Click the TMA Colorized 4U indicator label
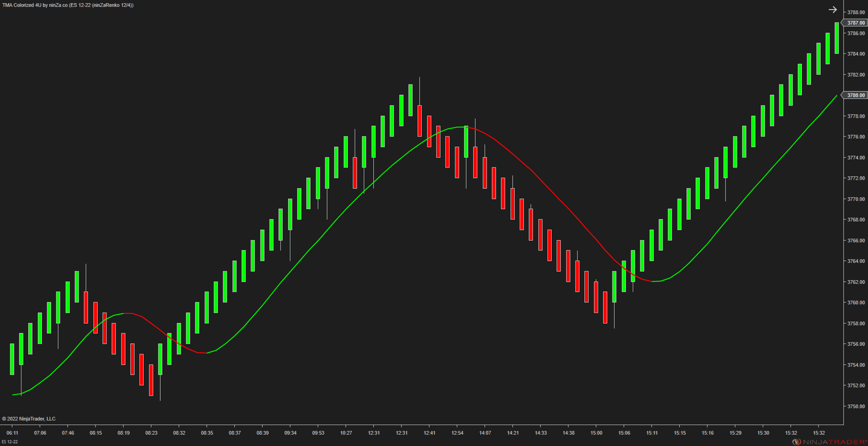This screenshot has height=446, width=868. pyautogui.click(x=68, y=5)
